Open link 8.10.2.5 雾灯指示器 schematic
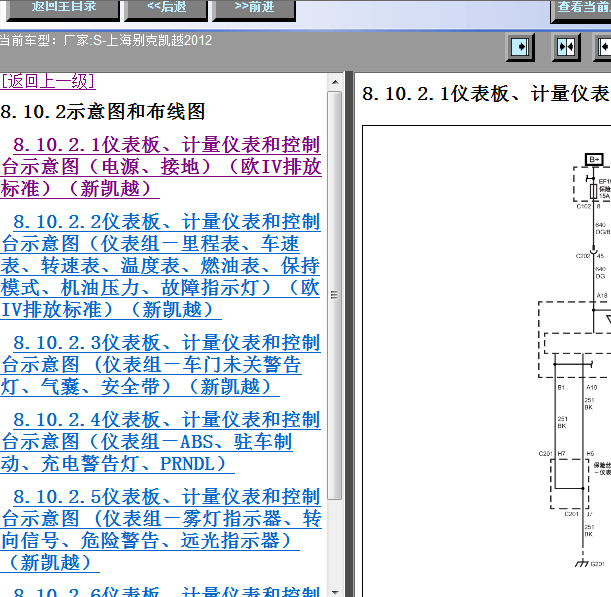This screenshot has width=611, height=597. [x=161, y=530]
